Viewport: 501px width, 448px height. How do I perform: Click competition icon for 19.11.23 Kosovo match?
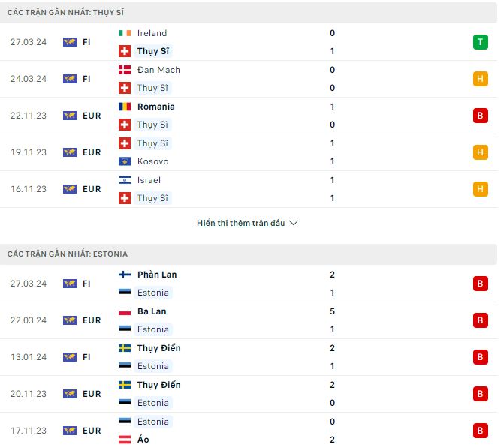70,152
